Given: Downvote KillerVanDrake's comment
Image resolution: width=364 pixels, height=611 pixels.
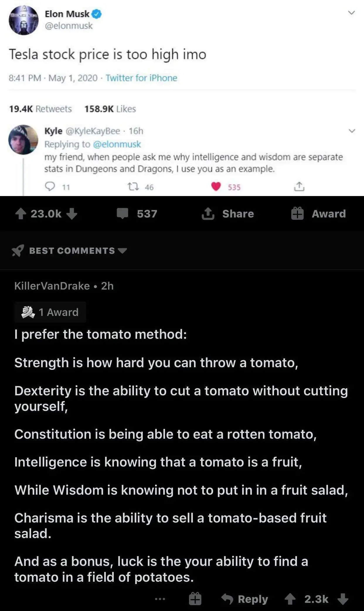Looking at the screenshot, I should (343, 599).
